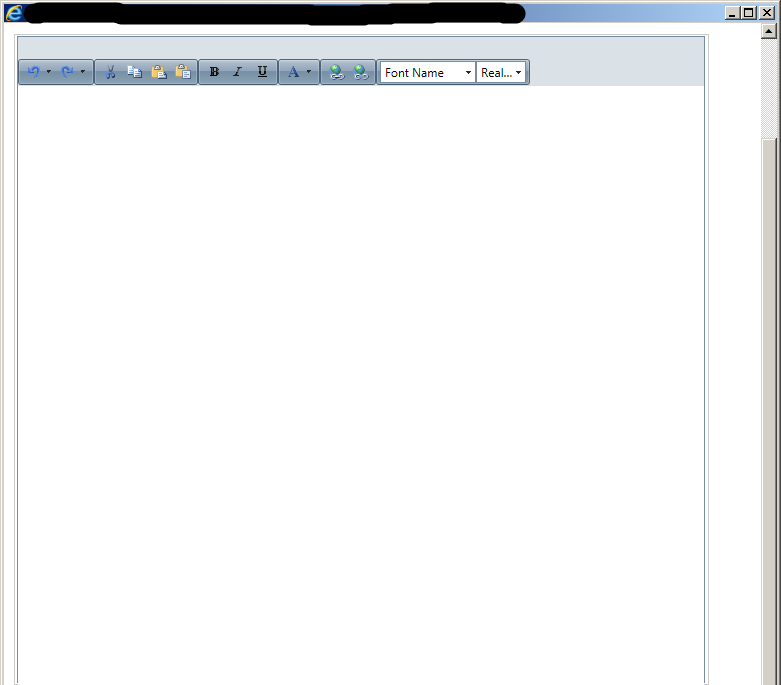Maximize the browser window
781x685 pixels.
pos(749,13)
